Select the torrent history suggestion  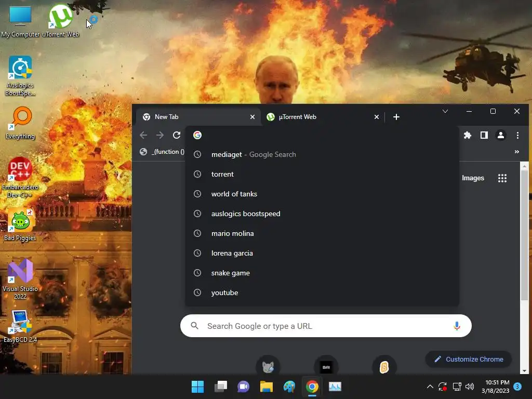[x=322, y=174]
